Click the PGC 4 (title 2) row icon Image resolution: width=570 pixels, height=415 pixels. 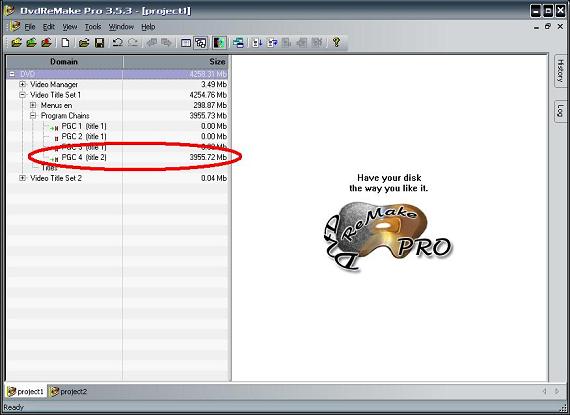(x=55, y=158)
